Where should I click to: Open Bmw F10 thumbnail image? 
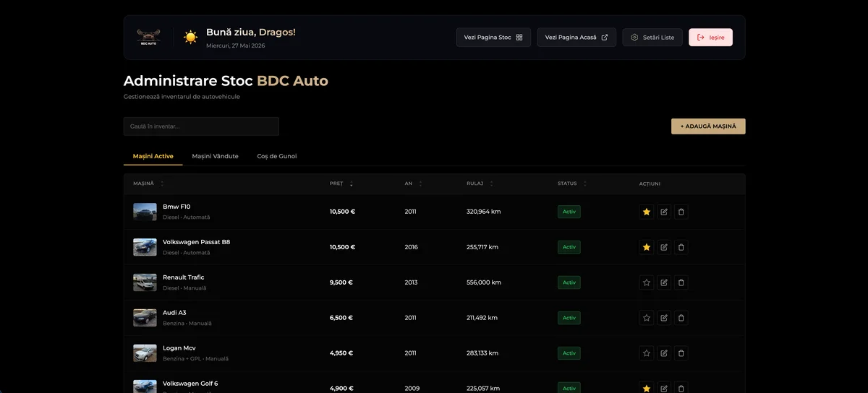point(145,212)
